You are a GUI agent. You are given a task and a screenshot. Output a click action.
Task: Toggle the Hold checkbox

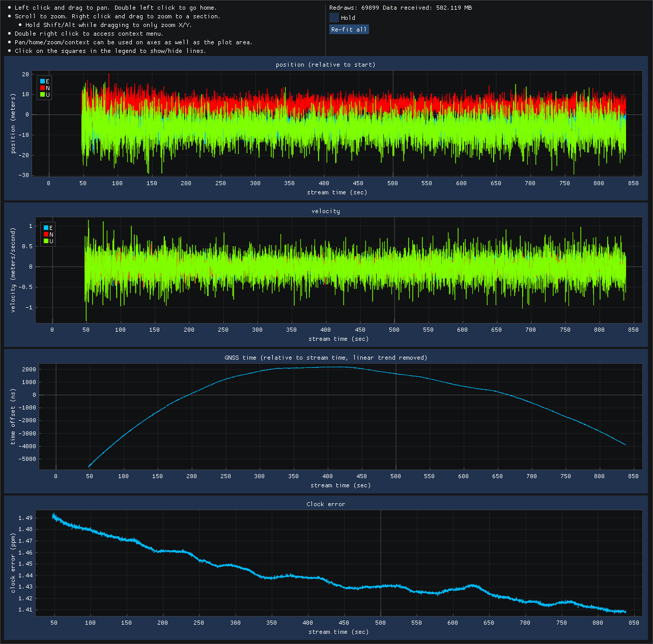point(334,18)
